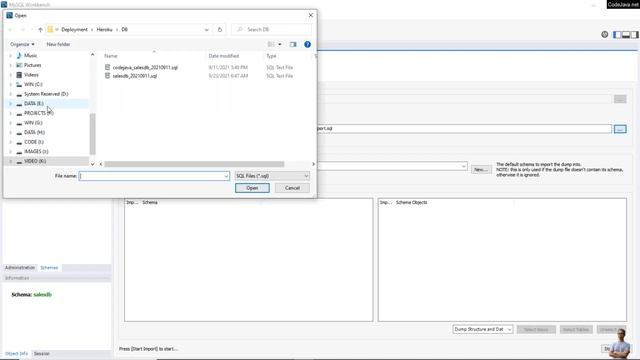Image resolution: width=640 pixels, height=360 pixels.
Task: Open the System Reserved (D:) drive
Action: point(46,94)
